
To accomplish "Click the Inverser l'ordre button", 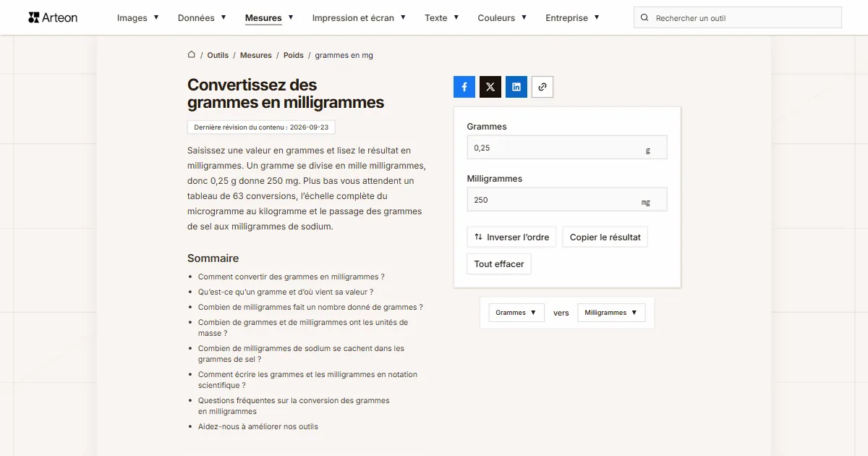I will 511,237.
